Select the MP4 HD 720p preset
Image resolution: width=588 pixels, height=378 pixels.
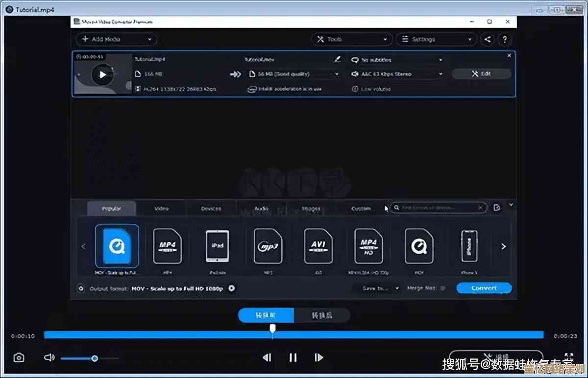(x=368, y=246)
